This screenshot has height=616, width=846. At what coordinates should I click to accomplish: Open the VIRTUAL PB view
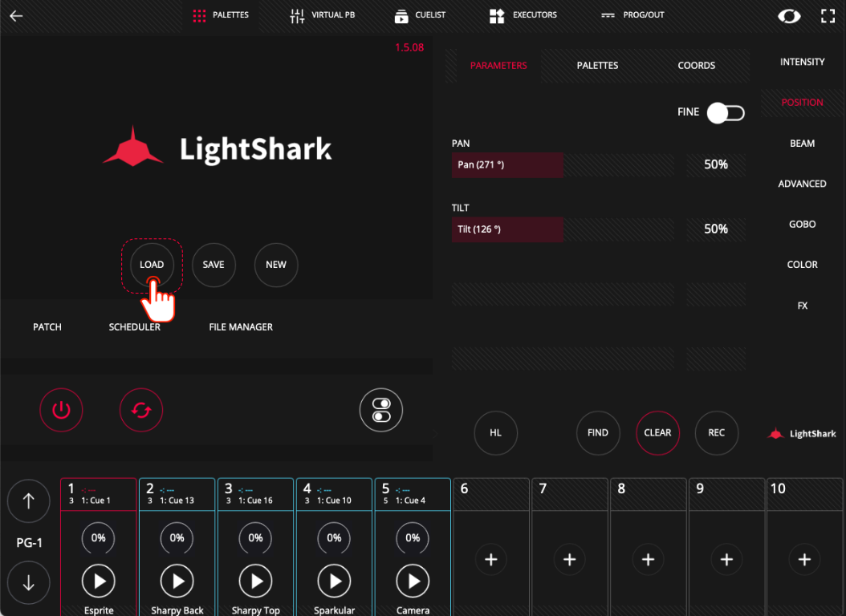coord(322,15)
